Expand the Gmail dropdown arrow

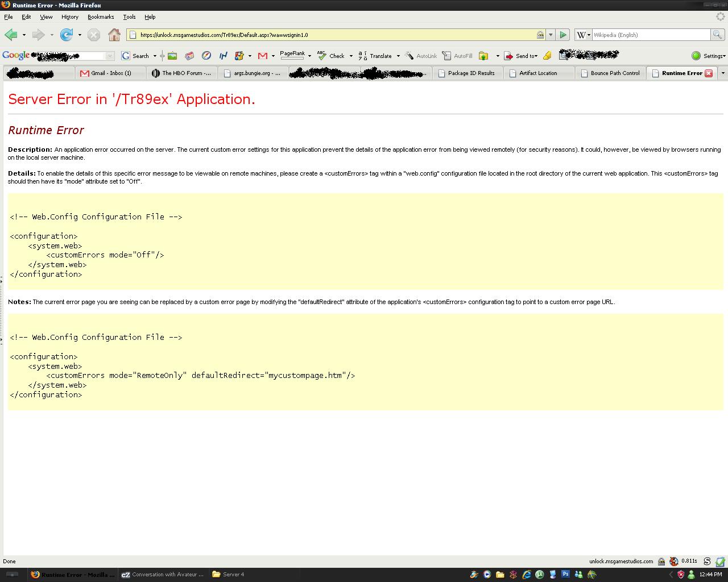(273, 56)
